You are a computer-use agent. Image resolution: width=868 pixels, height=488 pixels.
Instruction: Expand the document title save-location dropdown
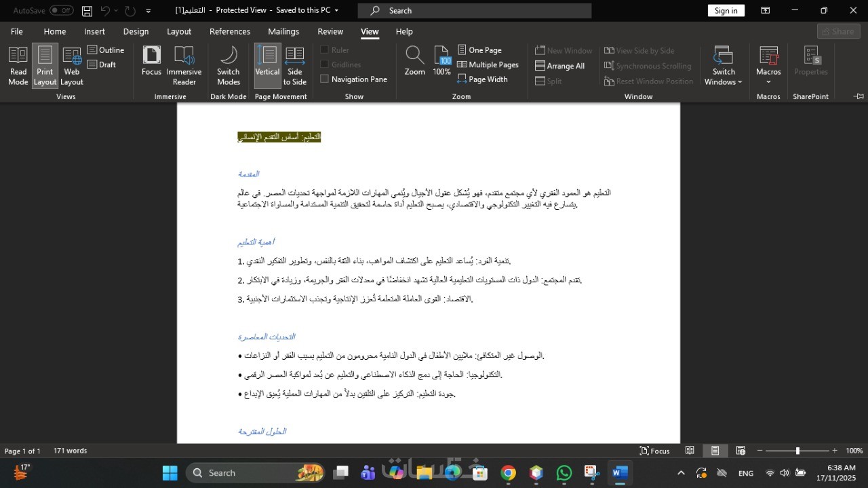point(337,11)
